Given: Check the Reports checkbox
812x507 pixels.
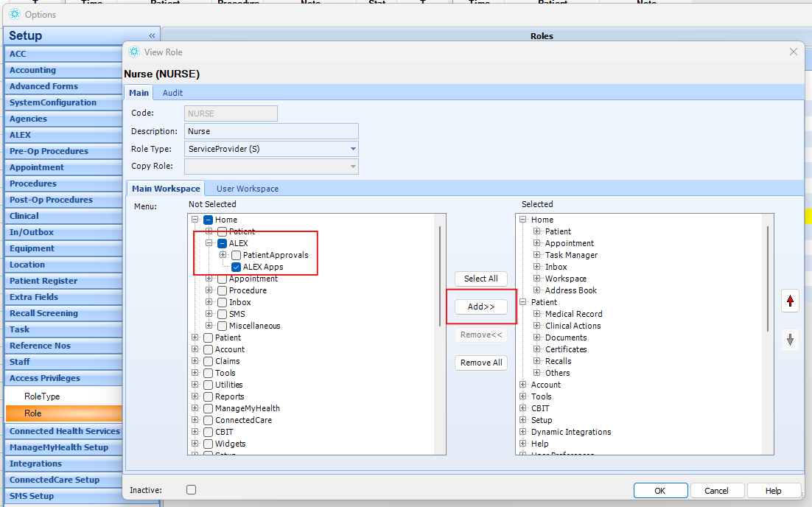Looking at the screenshot, I should 209,396.
